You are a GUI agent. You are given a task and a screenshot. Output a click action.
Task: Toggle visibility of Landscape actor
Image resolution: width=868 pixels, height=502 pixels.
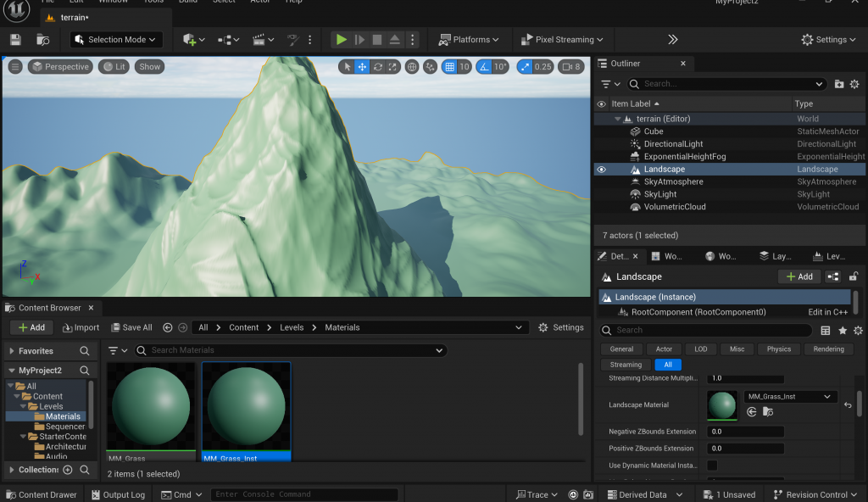click(x=601, y=169)
